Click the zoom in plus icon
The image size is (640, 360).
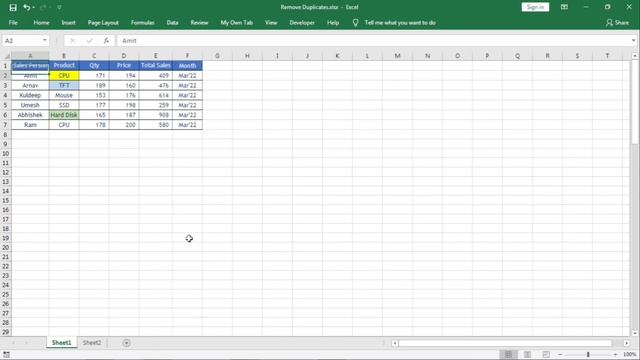[616, 354]
